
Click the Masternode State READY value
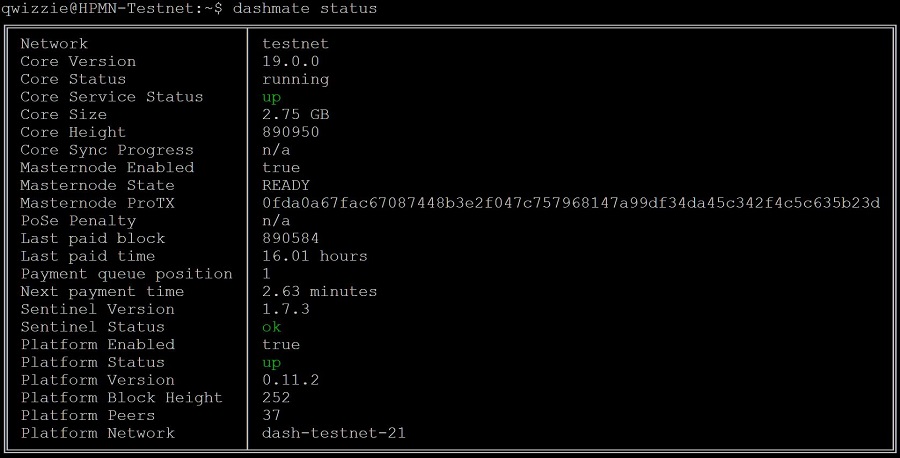286,185
